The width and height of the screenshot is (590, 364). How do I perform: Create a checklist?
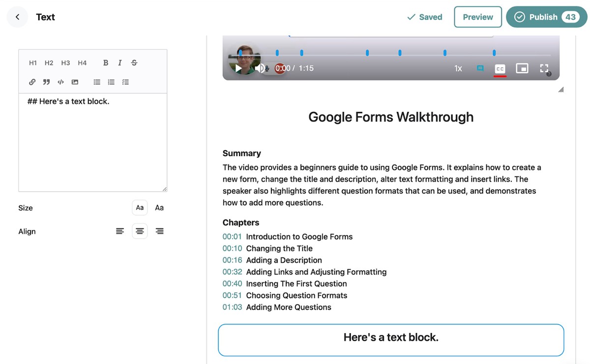pyautogui.click(x=125, y=82)
